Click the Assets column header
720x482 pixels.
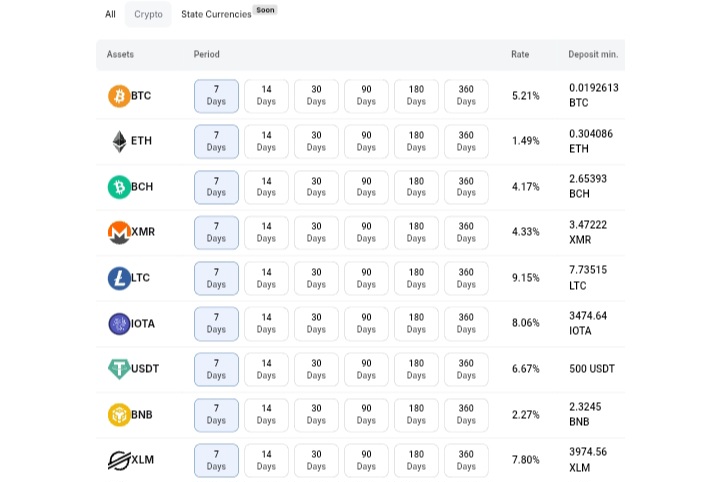coord(120,54)
